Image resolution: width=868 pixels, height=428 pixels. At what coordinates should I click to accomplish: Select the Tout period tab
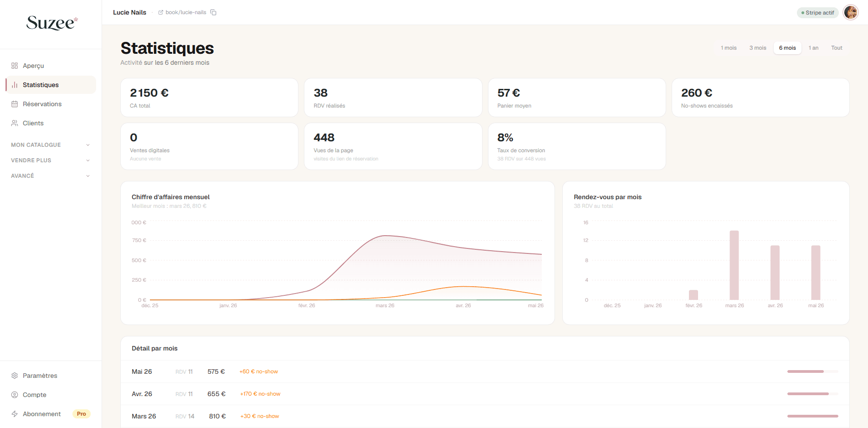pos(837,48)
